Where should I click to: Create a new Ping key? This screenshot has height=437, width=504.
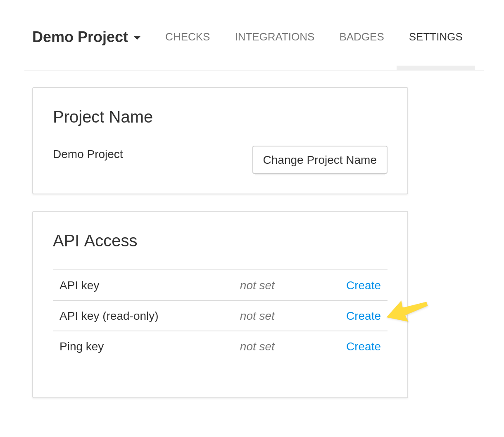(363, 346)
